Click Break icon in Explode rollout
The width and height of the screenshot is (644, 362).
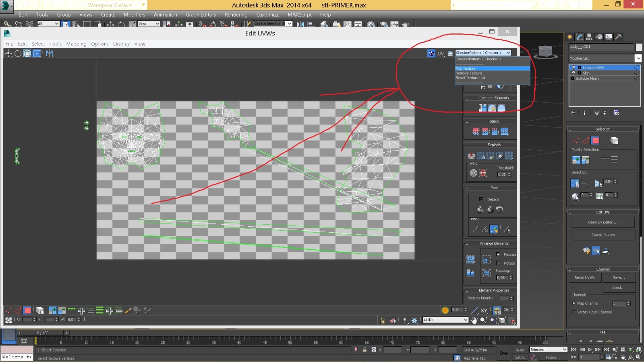(x=471, y=155)
